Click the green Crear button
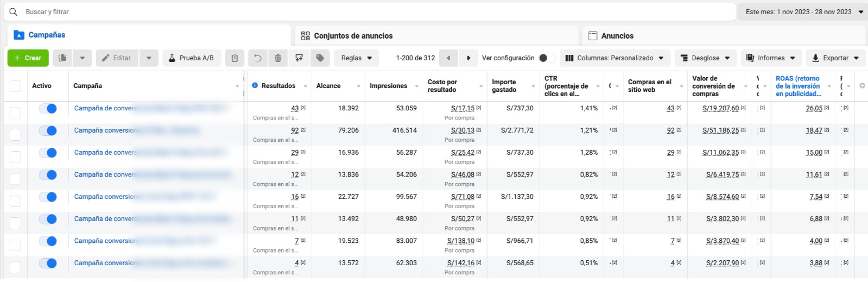The image size is (868, 282). [28, 58]
